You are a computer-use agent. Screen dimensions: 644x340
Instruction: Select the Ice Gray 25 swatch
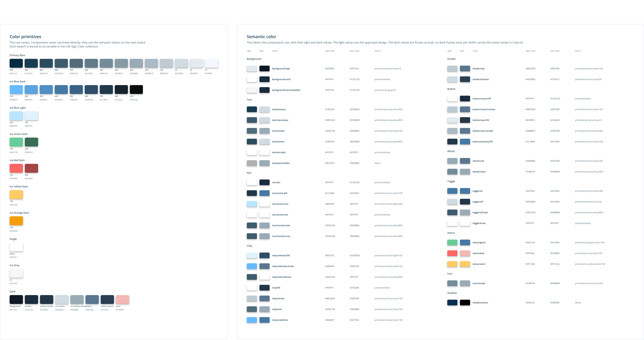click(16, 273)
